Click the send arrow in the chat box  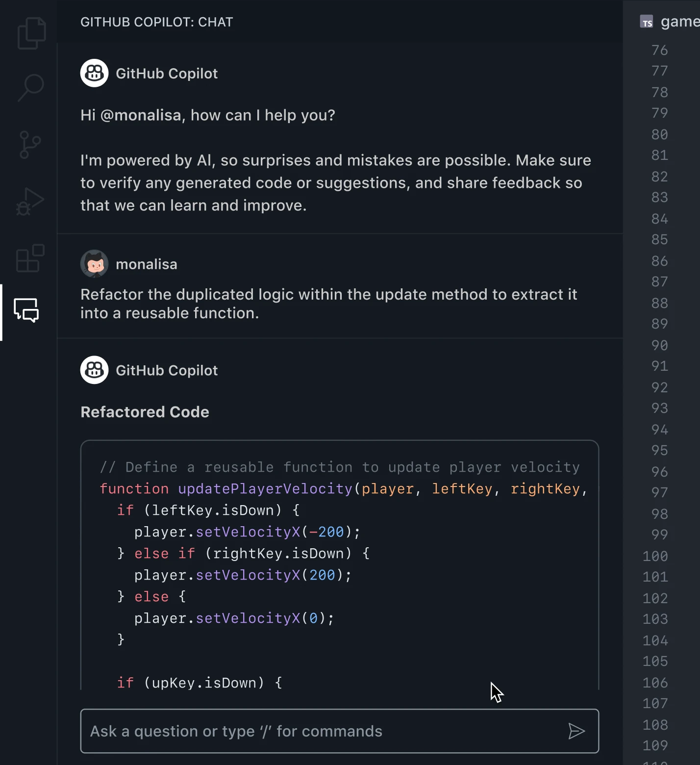click(576, 731)
